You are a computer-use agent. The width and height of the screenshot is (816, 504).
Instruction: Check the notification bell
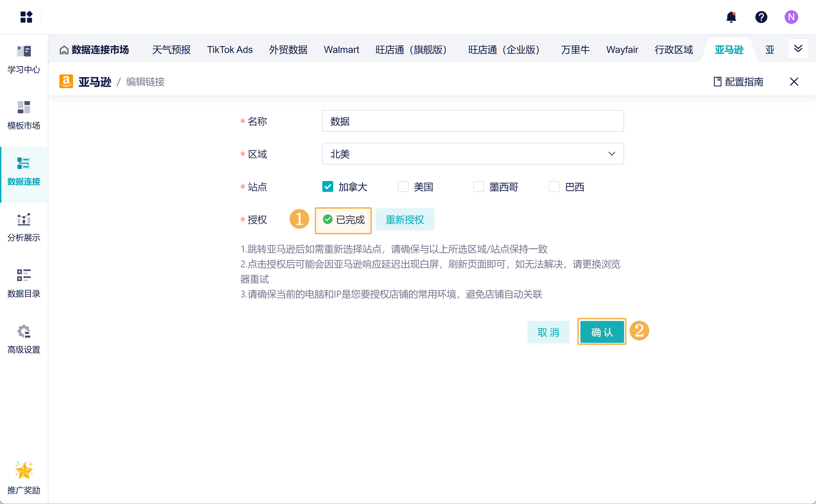[x=731, y=17]
